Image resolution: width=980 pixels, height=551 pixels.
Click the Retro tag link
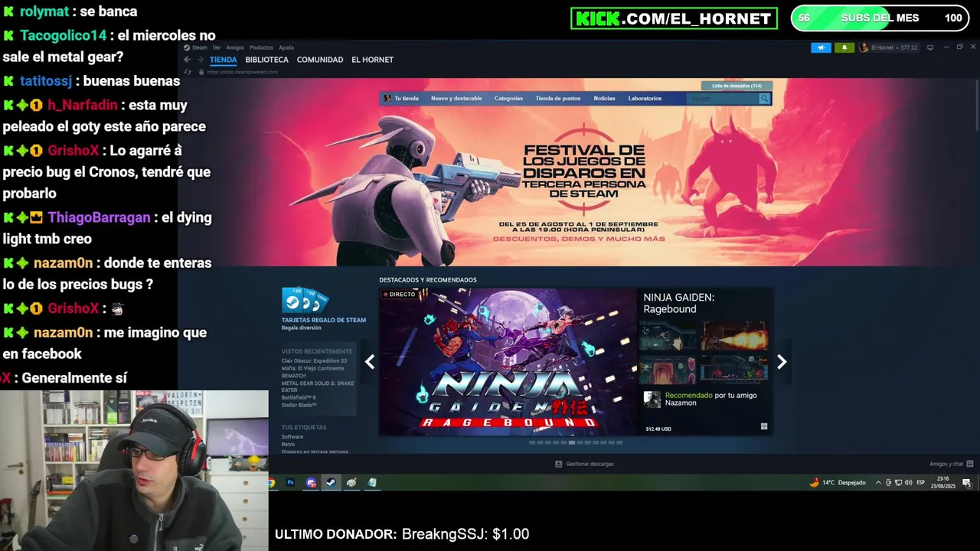288,444
